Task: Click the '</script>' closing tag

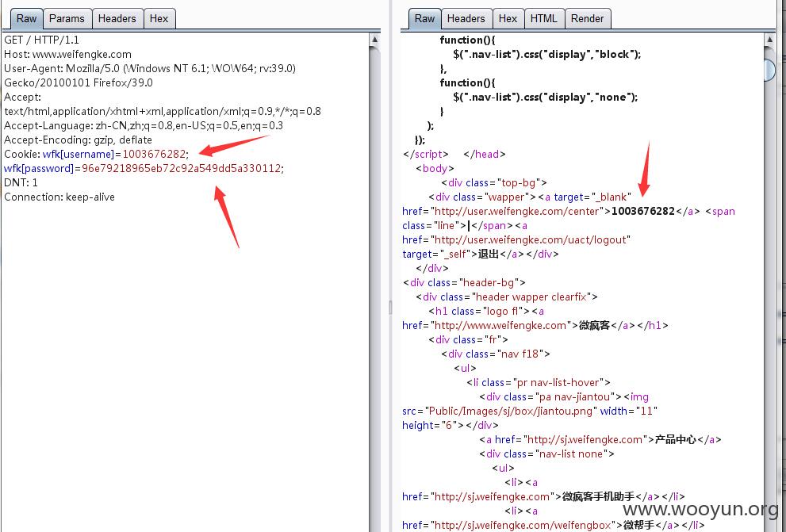Action: pyautogui.click(x=426, y=155)
